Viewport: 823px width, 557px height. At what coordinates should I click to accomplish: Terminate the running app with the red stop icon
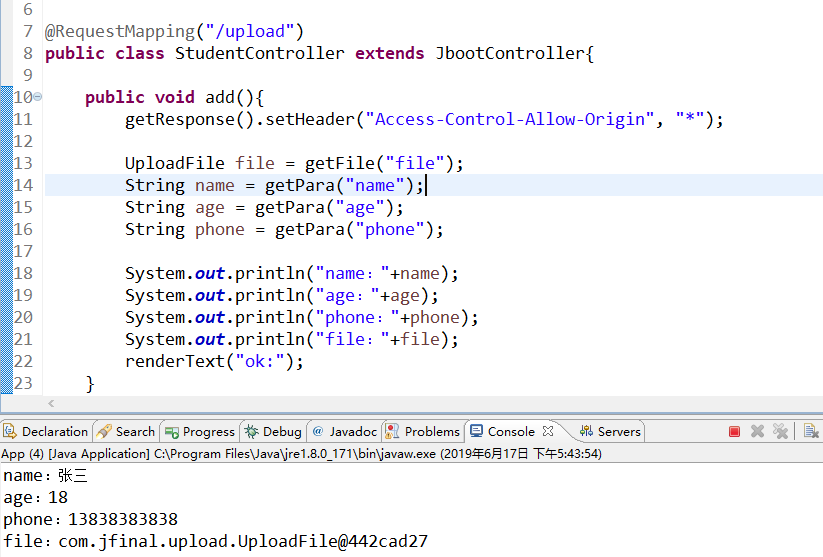coord(734,432)
